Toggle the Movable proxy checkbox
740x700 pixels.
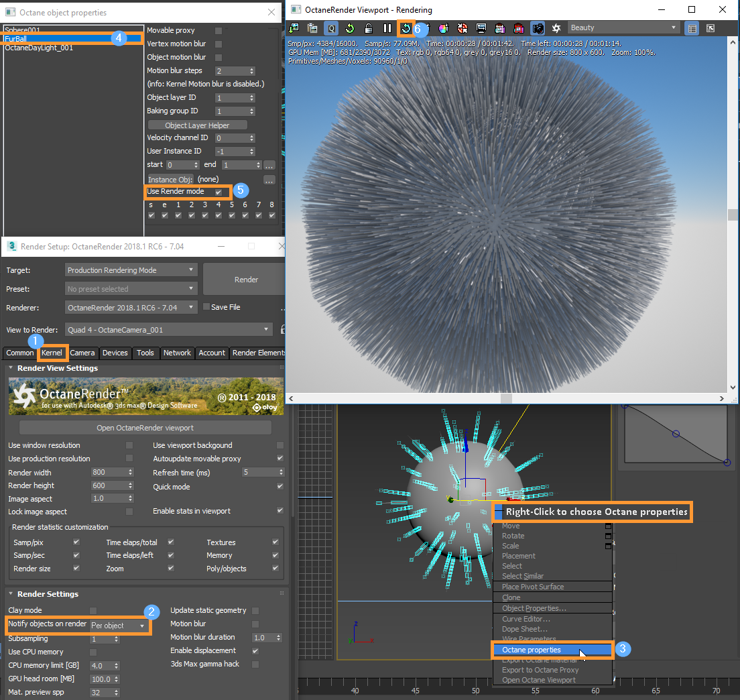click(218, 31)
